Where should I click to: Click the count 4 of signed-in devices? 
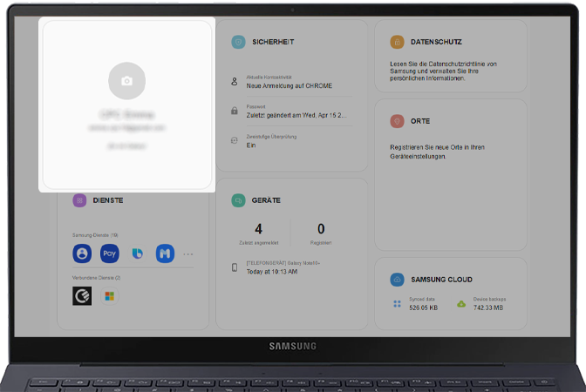tap(258, 229)
